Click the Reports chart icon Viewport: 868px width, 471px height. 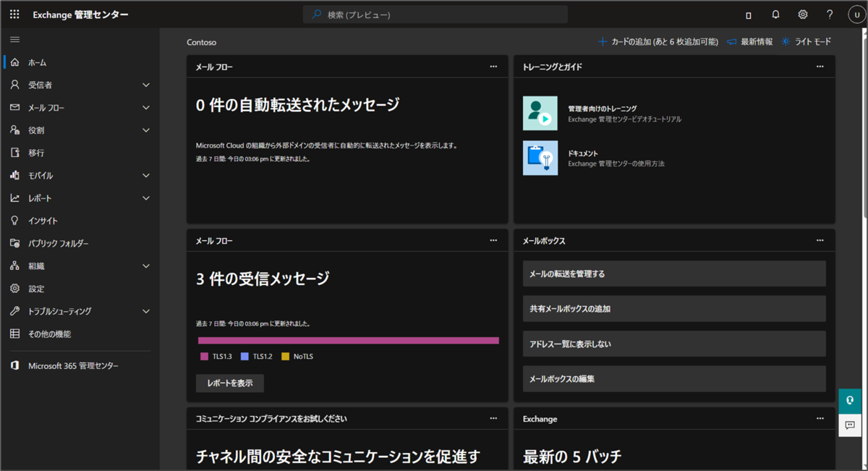click(x=14, y=198)
